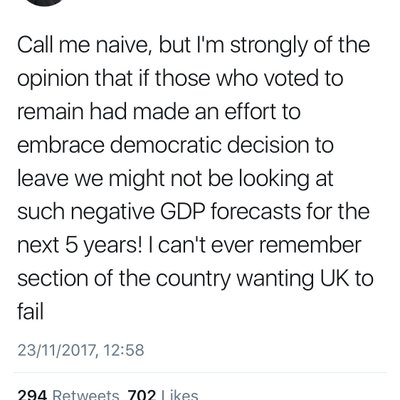Click the line "remain had made an effort to"
The image size is (400, 400).
point(159,111)
